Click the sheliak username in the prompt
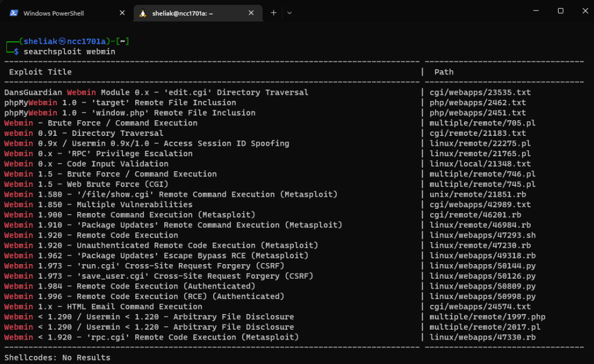Viewport: 594px width, 364px height. 40,41
